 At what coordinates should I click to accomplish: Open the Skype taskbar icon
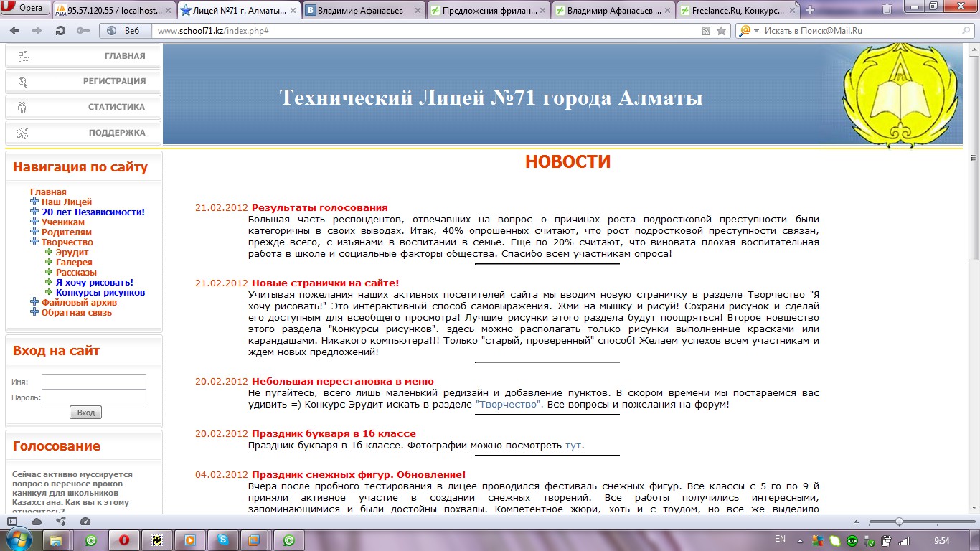click(223, 540)
